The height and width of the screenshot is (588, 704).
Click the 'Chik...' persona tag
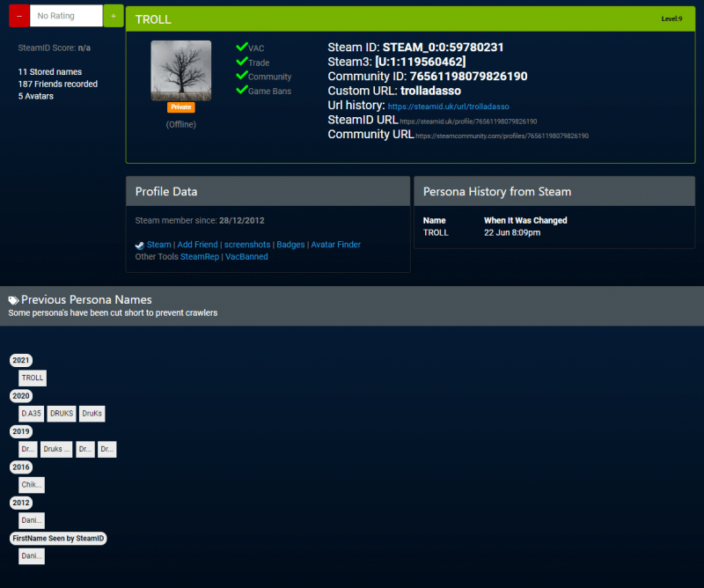pyautogui.click(x=32, y=485)
